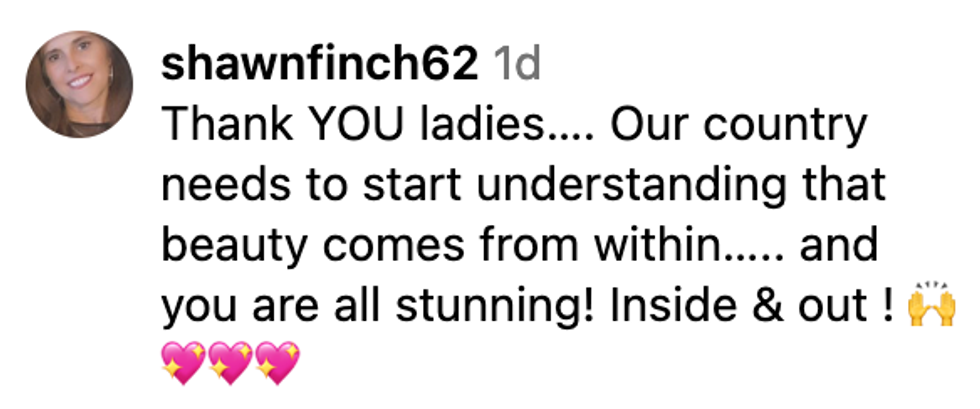The height and width of the screenshot is (409, 980).
Task: Click the middle sparkling heart emoji
Action: (231, 364)
